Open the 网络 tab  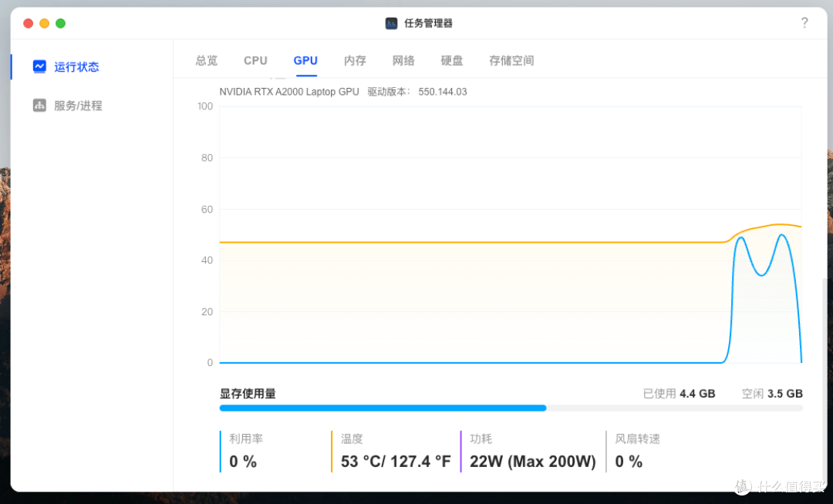pos(403,60)
